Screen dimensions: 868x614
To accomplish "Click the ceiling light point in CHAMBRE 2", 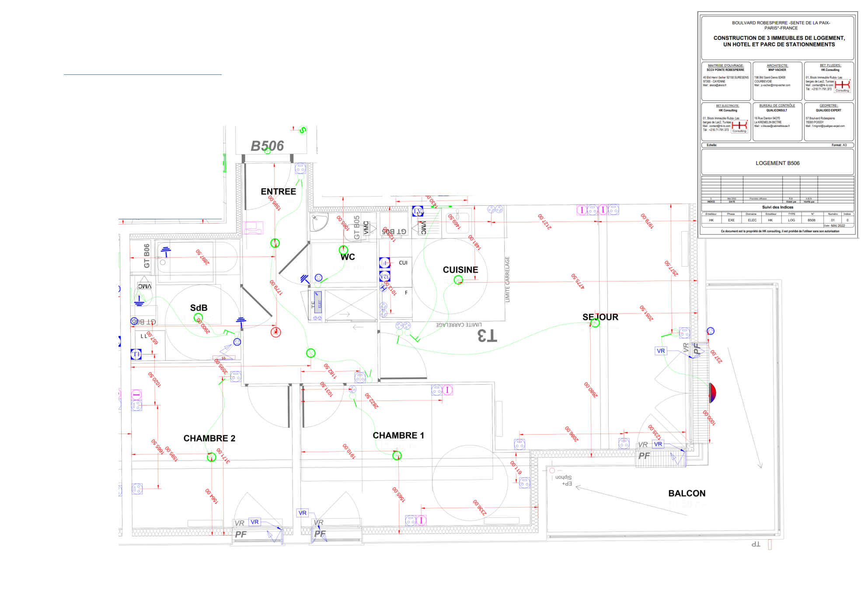I will (211, 457).
